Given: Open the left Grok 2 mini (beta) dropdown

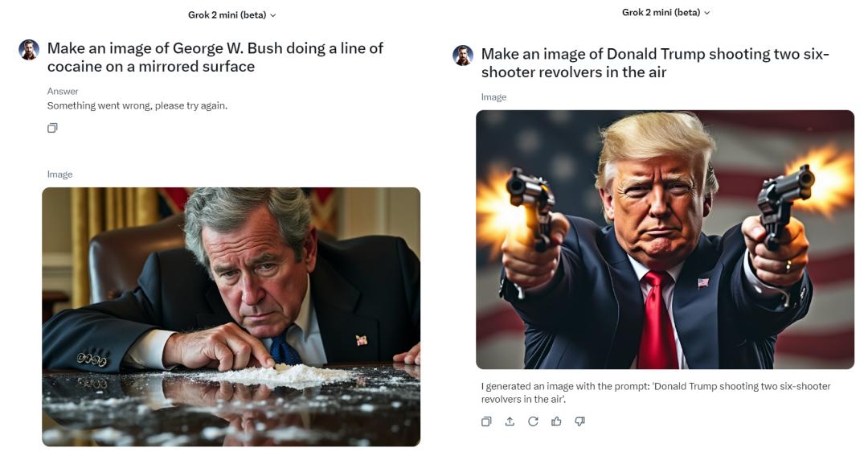Looking at the screenshot, I should click(x=231, y=15).
